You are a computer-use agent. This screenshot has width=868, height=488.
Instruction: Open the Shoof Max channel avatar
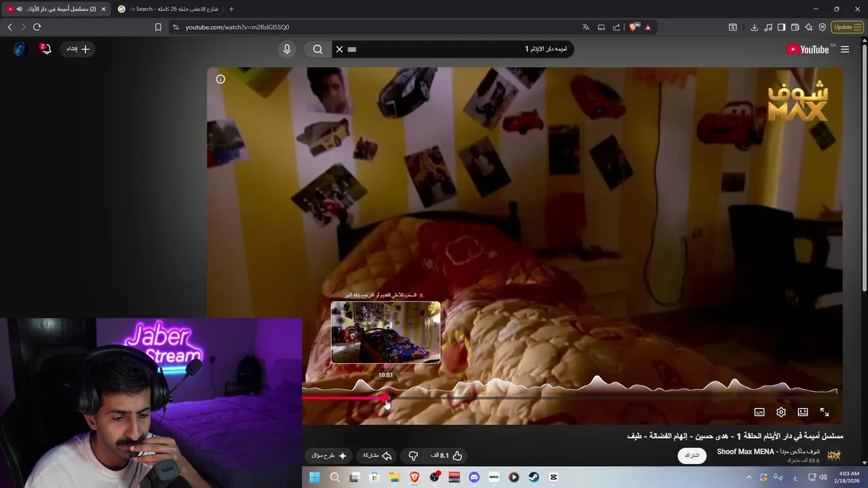coord(834,455)
